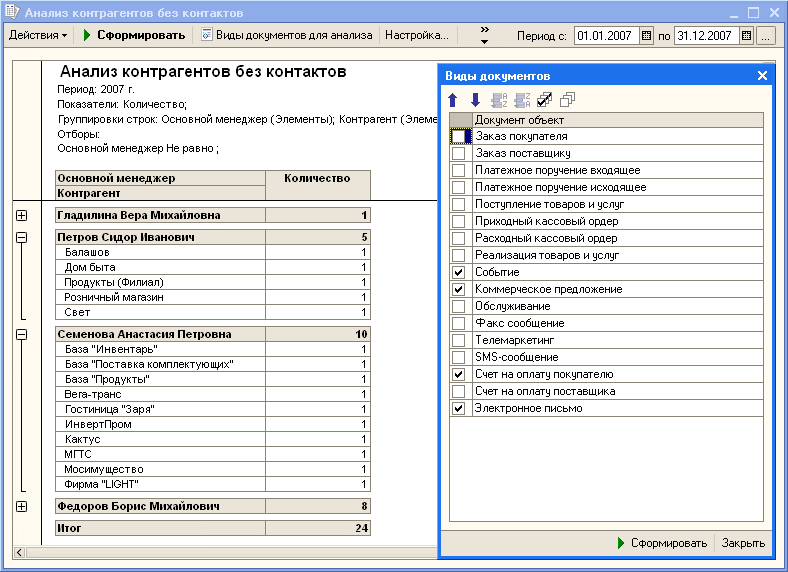This screenshot has width=788, height=572.
Task: Click the uncheck all boxes icon
Action: click(x=567, y=100)
